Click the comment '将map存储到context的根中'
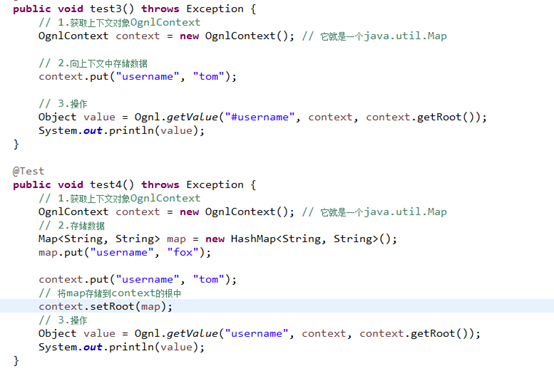Image resolution: width=554 pixels, height=371 pixels. tap(110, 293)
